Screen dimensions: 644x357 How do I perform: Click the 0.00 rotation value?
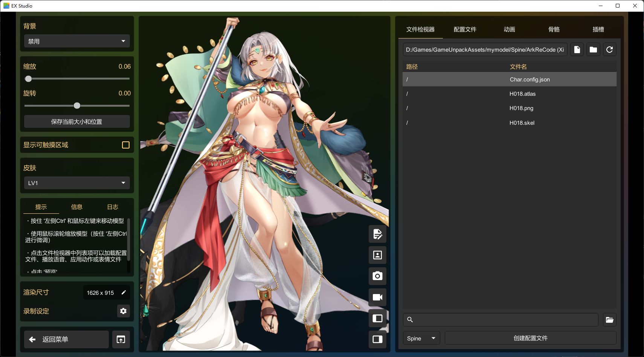point(125,93)
